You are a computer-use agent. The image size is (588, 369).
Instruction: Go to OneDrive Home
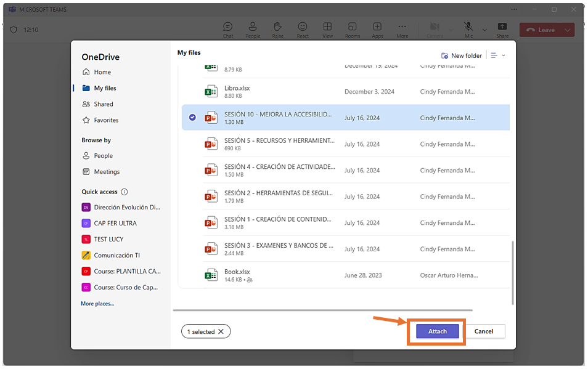click(x=102, y=72)
